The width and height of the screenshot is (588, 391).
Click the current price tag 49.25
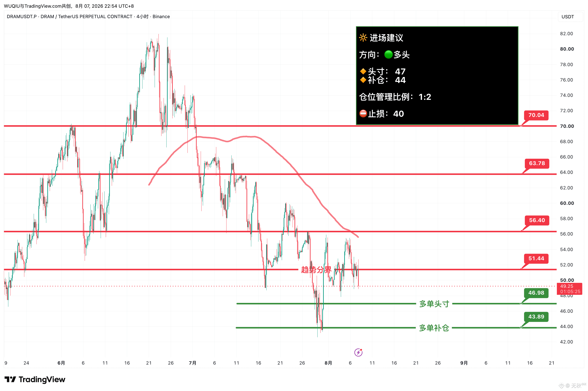(570, 289)
